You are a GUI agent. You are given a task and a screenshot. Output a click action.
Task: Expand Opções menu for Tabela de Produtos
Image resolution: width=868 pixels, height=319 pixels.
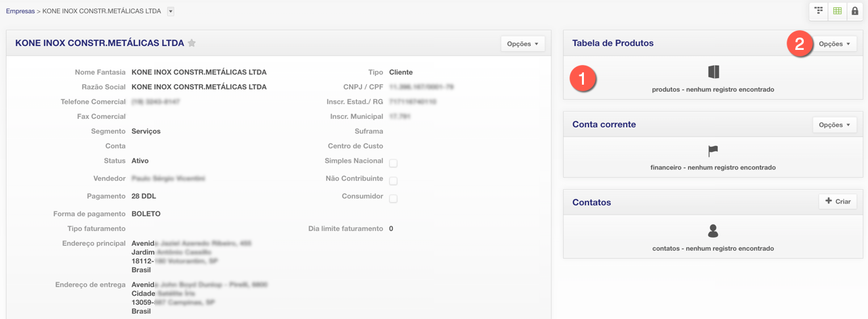[834, 44]
